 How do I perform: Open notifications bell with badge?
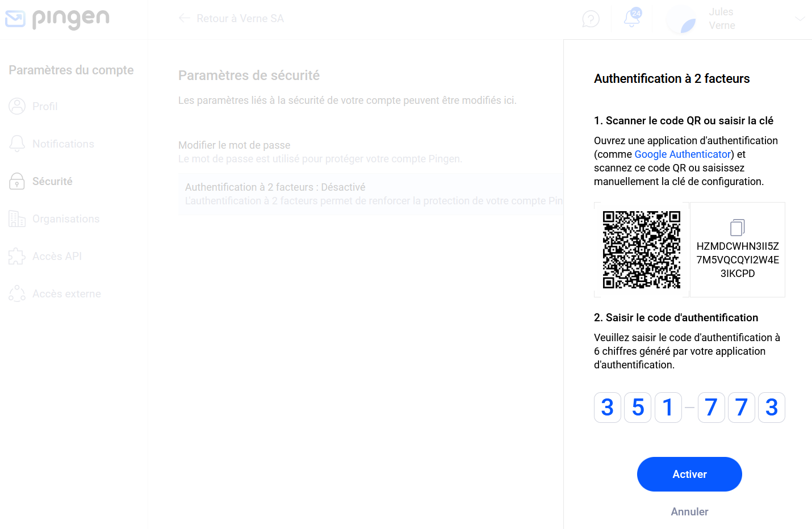pos(632,18)
